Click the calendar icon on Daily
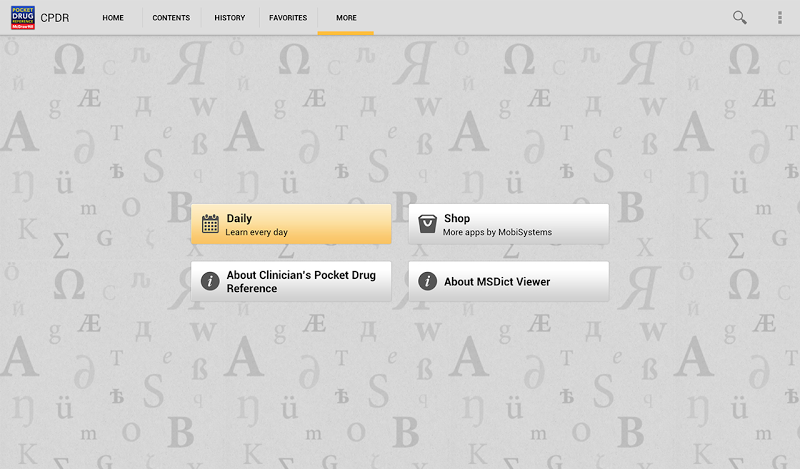Screen dimensions: 800x469 pyautogui.click(x=210, y=224)
